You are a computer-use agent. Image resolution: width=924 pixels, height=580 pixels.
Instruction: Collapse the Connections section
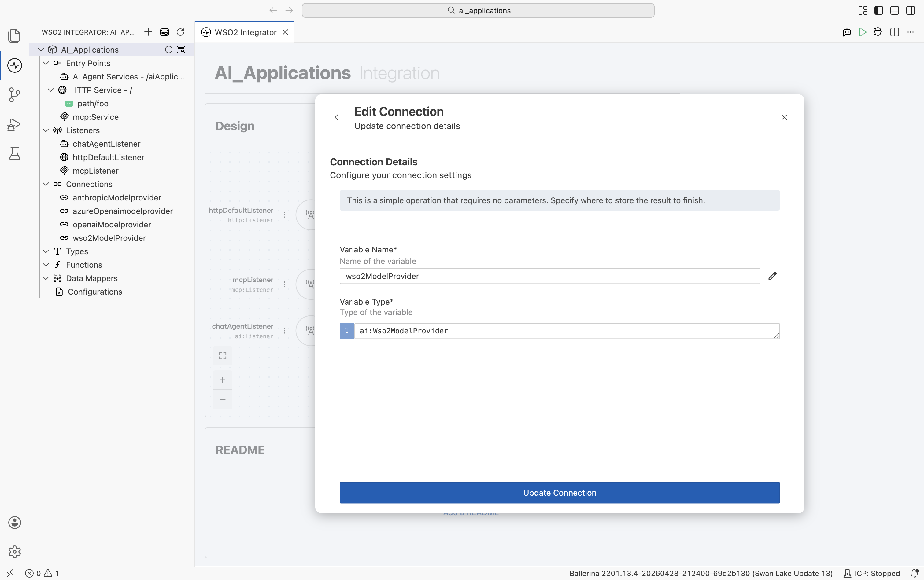click(x=46, y=184)
